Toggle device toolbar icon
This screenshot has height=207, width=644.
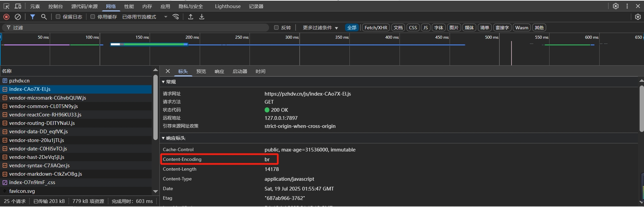tap(18, 6)
